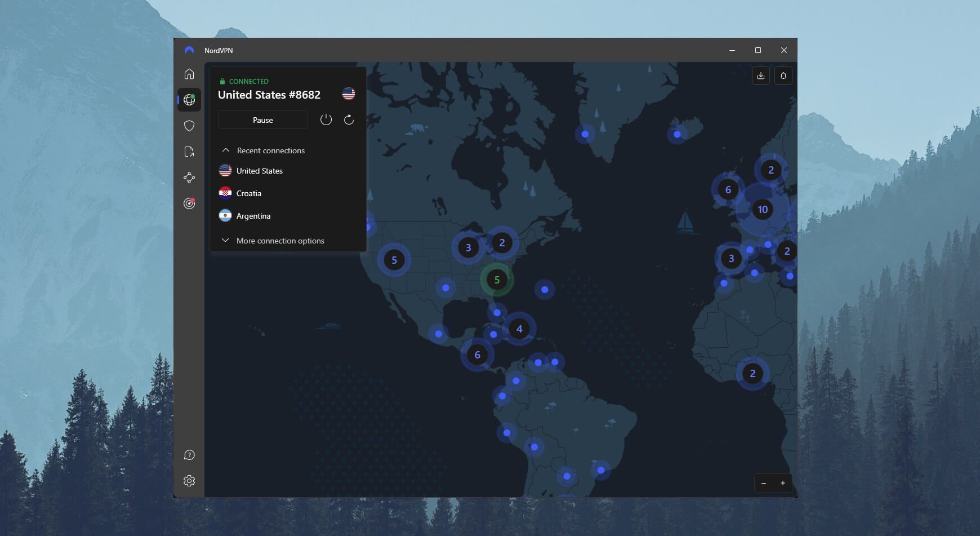The image size is (980, 536).
Task: Click the Iberia cluster marked 3
Action: 731,258
